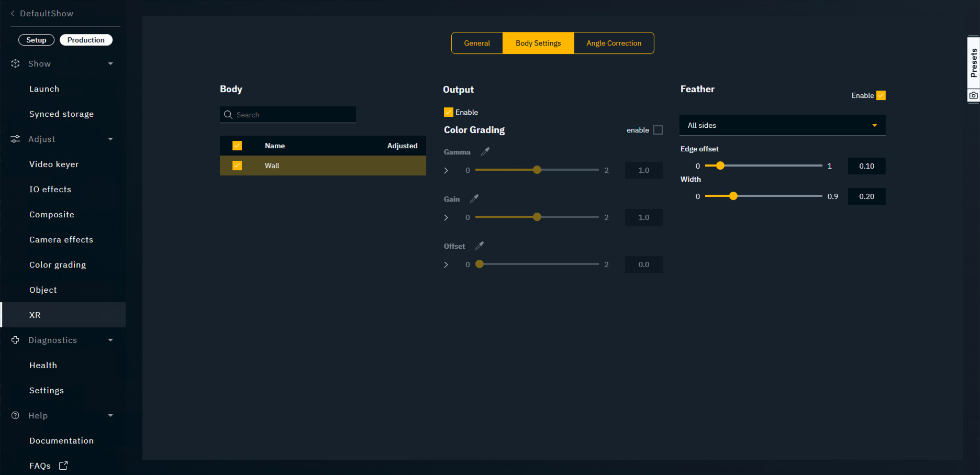Image resolution: width=980 pixels, height=475 pixels.
Task: Enable Color Grading checkbox
Action: (658, 130)
